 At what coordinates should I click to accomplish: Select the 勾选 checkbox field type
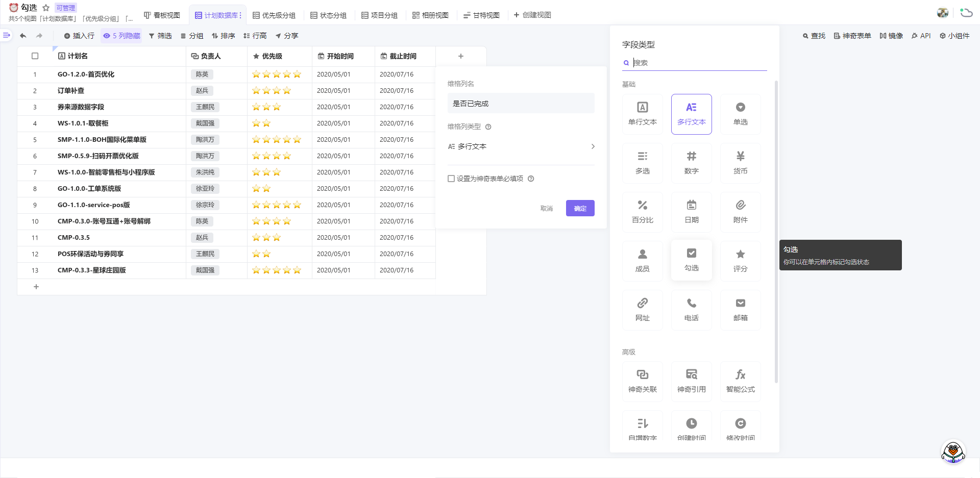691,260
